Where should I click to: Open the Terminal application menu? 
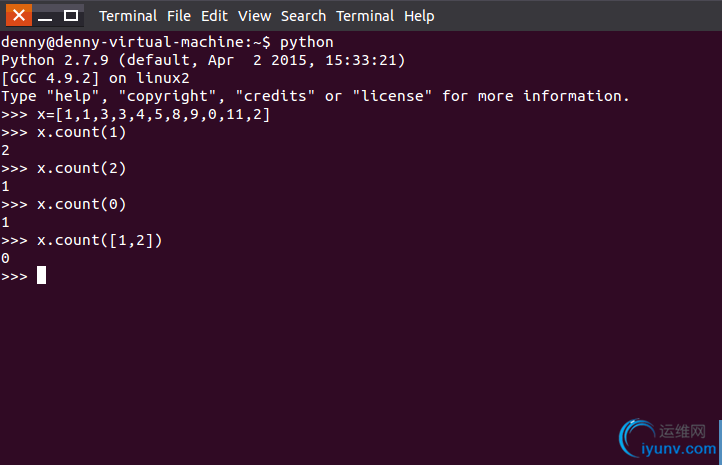[128, 16]
